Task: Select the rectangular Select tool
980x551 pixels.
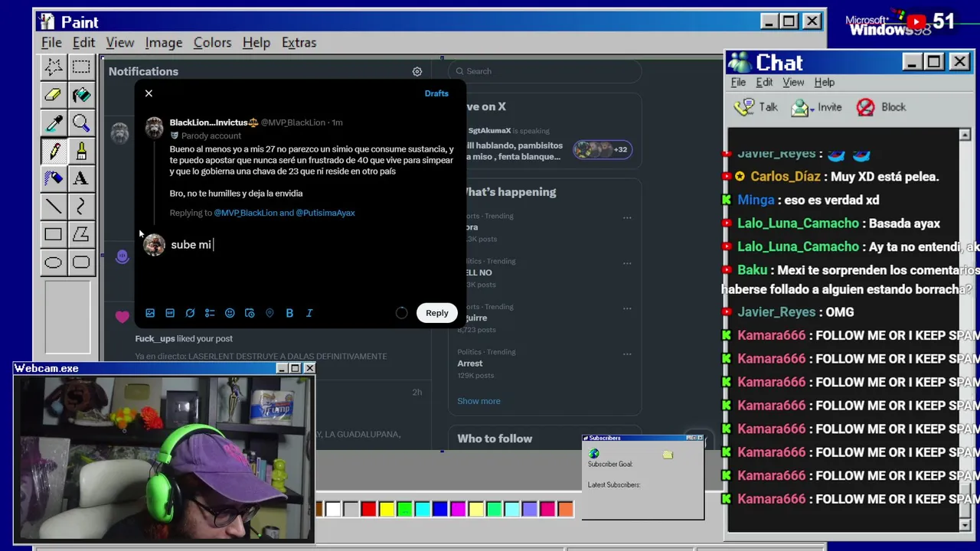Action: point(81,67)
